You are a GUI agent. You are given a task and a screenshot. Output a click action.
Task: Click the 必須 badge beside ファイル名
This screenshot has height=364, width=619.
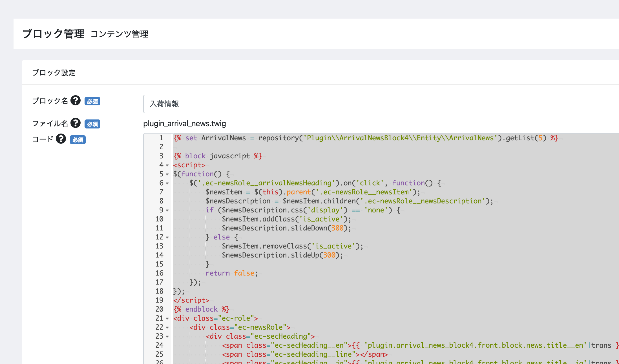pyautogui.click(x=92, y=124)
